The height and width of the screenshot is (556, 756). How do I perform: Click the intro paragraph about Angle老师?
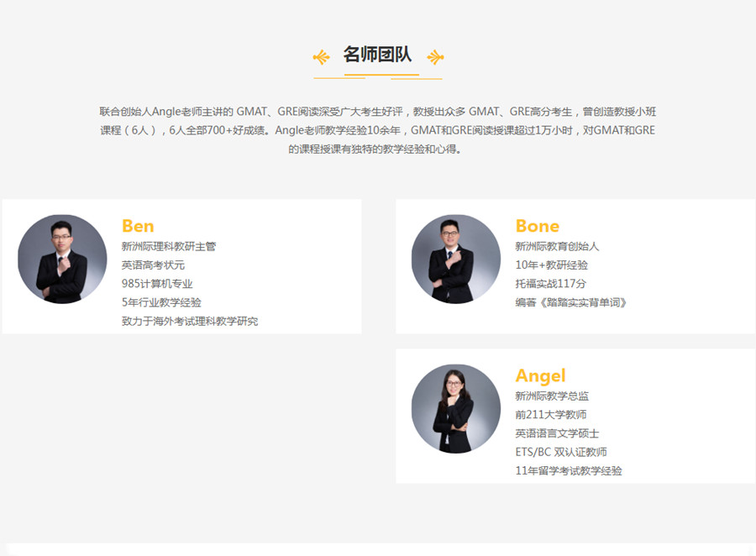click(x=377, y=130)
